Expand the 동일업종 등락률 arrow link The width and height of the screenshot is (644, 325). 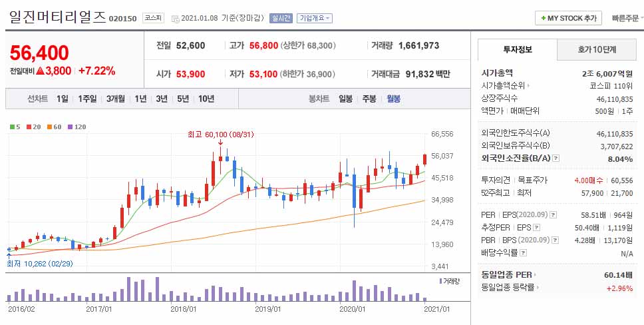[538, 288]
